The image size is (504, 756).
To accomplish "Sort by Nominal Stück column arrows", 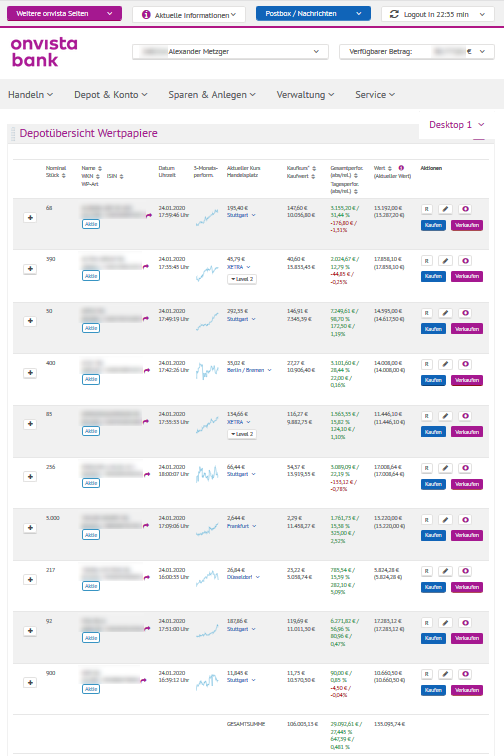I will tap(64, 176).
